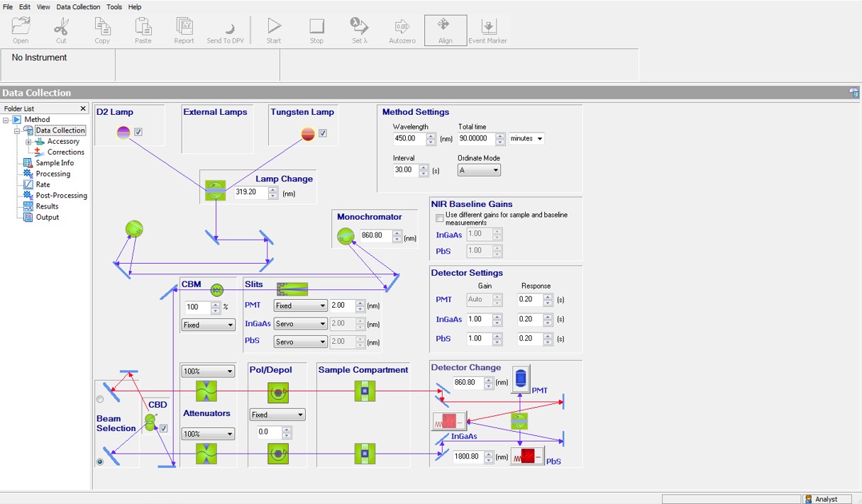Click the Set λ icon
Screen dimensions: 862x504
coord(359,28)
